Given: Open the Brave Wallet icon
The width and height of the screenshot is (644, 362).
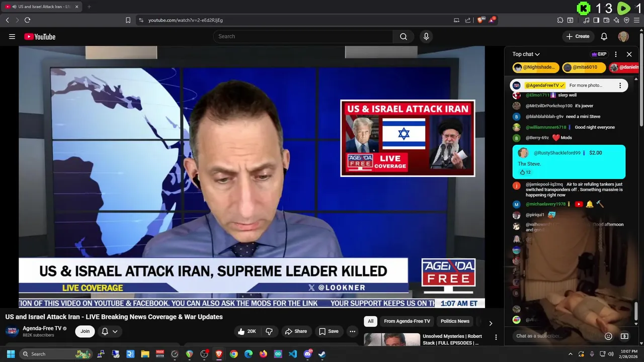Looking at the screenshot, I should pyautogui.click(x=606, y=20).
